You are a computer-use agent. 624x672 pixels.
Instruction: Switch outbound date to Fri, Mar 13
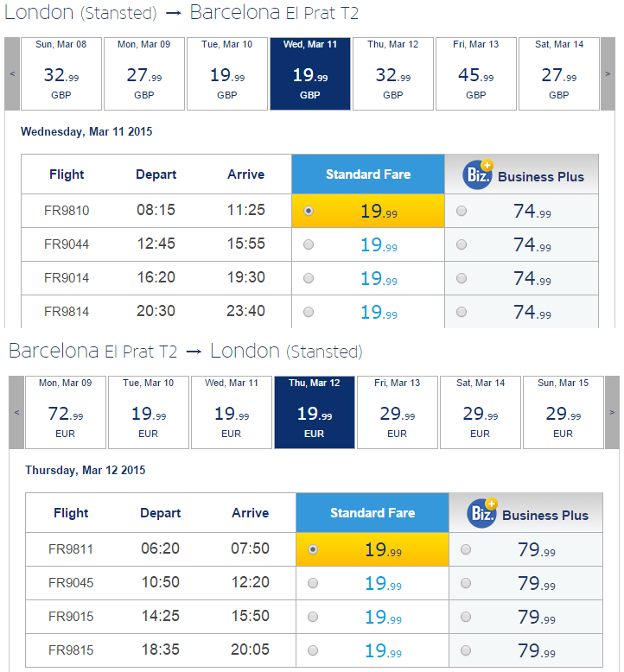pos(476,73)
